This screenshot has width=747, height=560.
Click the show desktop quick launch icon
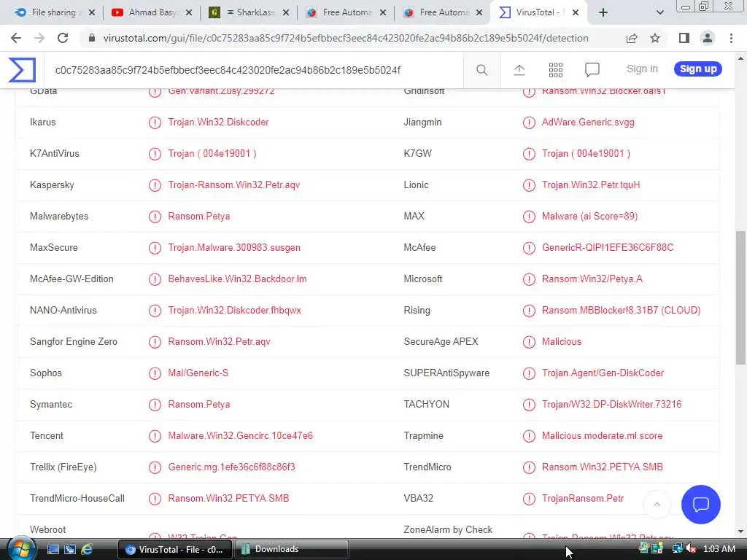pos(53,550)
